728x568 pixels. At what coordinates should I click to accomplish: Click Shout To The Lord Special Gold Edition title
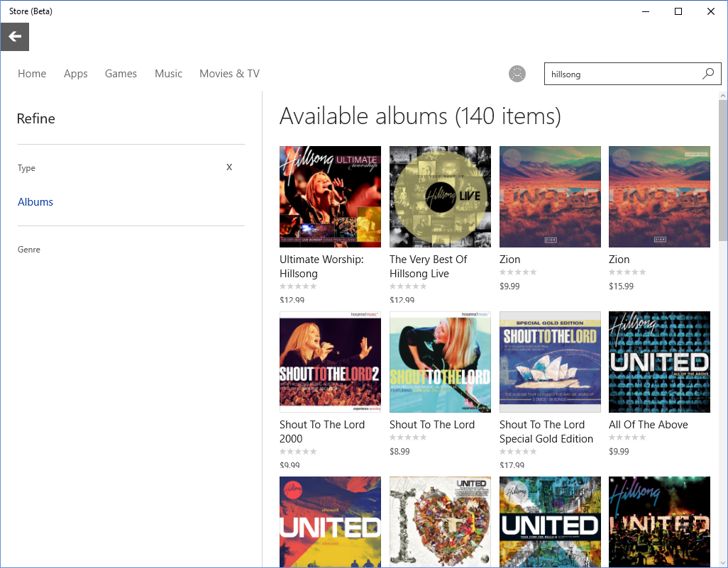coord(546,431)
